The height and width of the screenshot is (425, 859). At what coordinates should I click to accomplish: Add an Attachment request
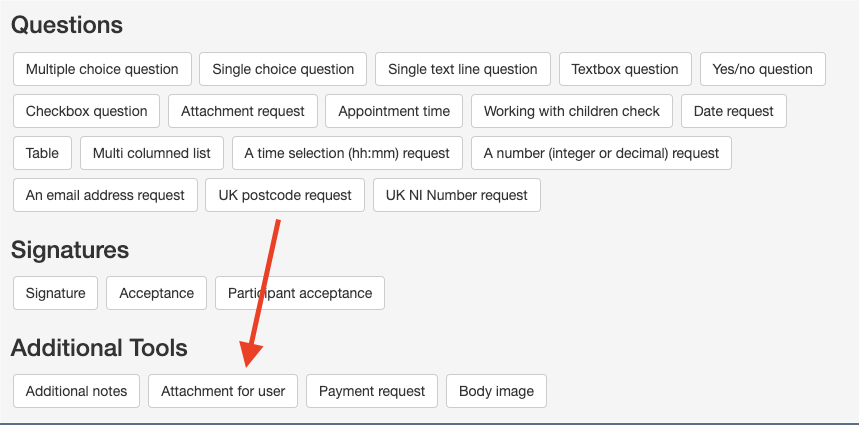[243, 111]
